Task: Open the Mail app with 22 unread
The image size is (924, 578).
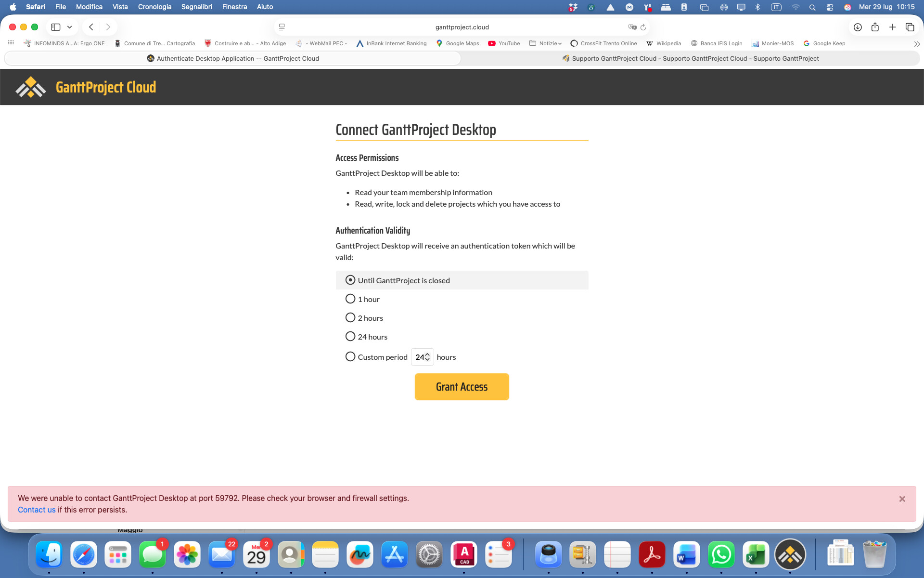Action: [x=222, y=554]
